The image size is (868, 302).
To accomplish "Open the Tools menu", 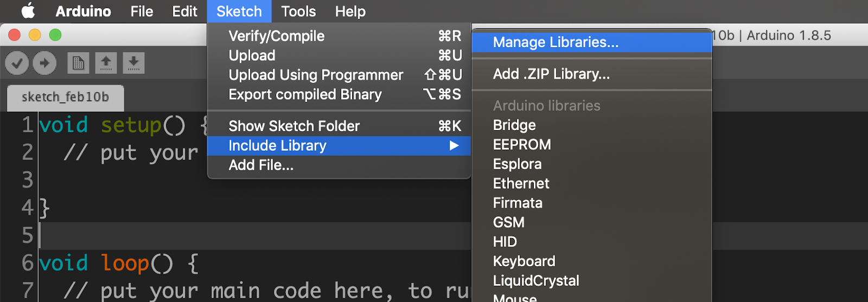I will pyautogui.click(x=298, y=11).
